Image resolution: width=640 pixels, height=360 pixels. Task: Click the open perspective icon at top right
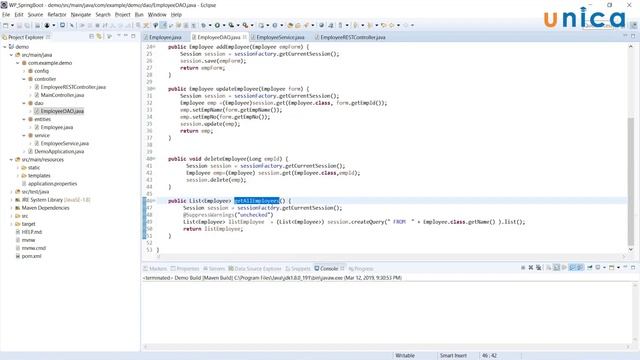634,25
